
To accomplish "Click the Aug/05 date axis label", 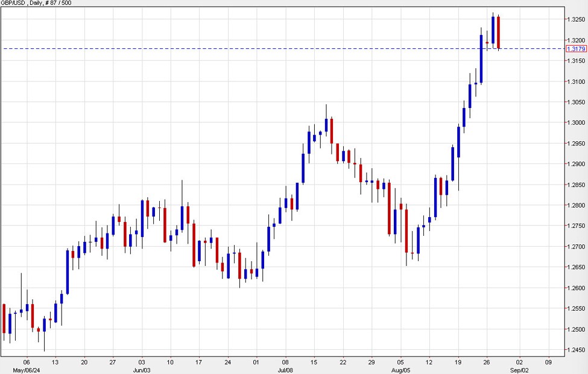I will tap(402, 370).
